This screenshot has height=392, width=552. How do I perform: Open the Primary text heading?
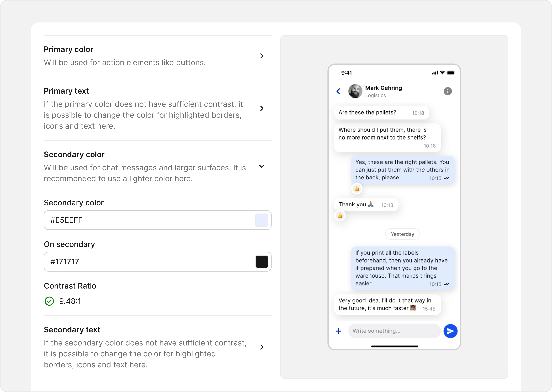(66, 91)
